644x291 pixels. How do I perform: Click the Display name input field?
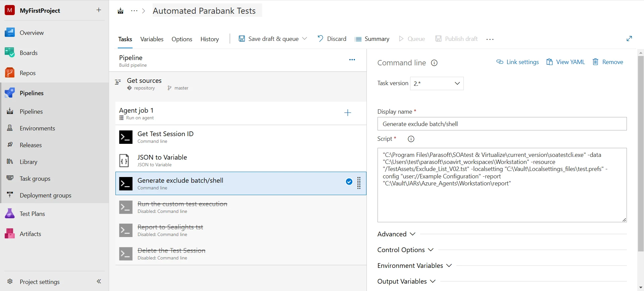[502, 124]
